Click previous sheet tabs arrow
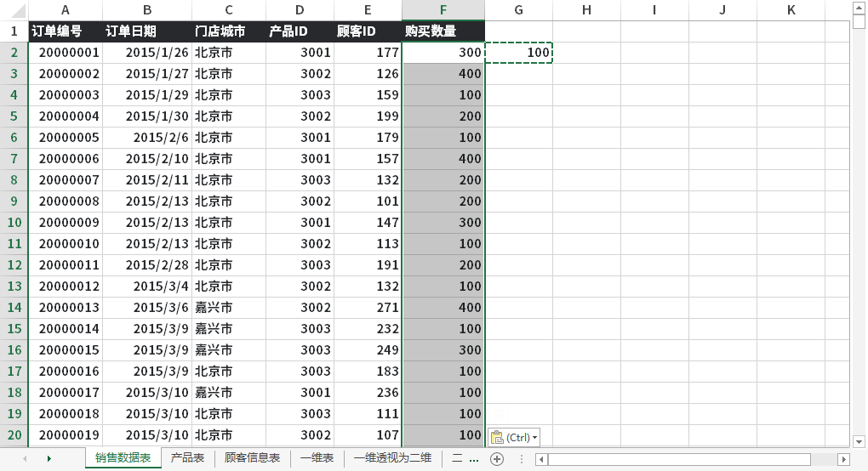This screenshot has height=471, width=868. 25,458
